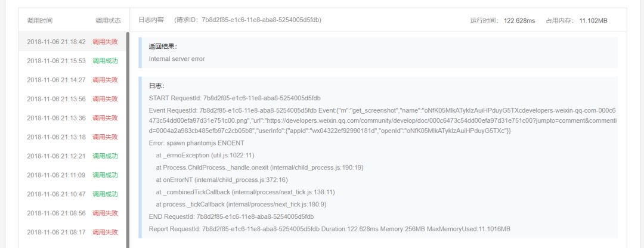644x248 pixels.
Task: Click the Internal server error result text
Action: click(x=177, y=58)
